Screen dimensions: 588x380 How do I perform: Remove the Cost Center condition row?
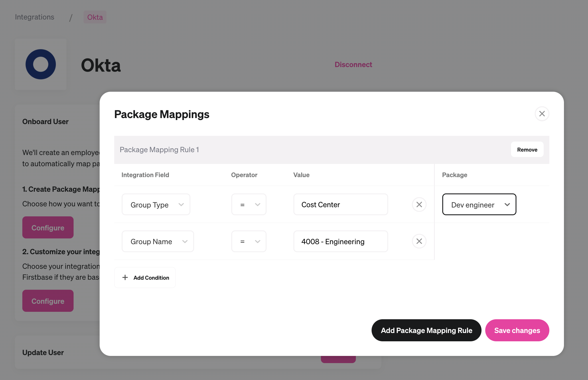419,204
